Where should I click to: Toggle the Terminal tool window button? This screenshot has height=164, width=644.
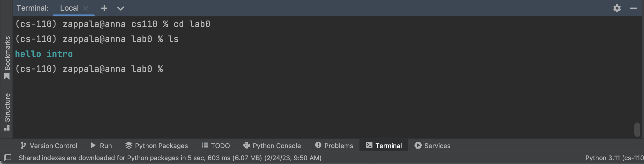384,145
